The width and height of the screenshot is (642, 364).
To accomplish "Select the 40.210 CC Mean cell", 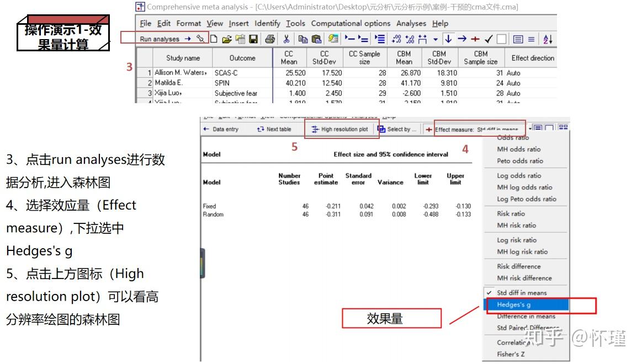I will pyautogui.click(x=289, y=83).
